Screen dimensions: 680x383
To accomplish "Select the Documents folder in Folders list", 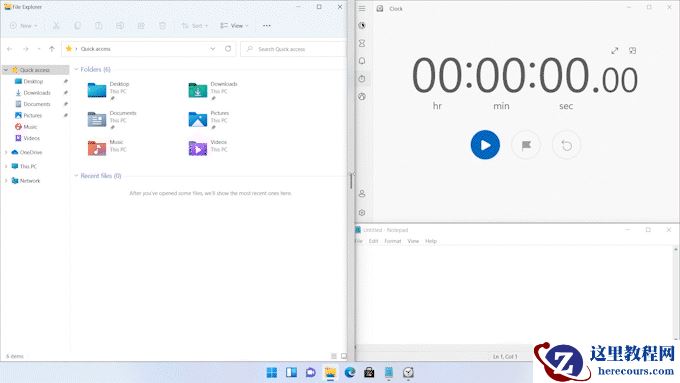I will pos(112,119).
